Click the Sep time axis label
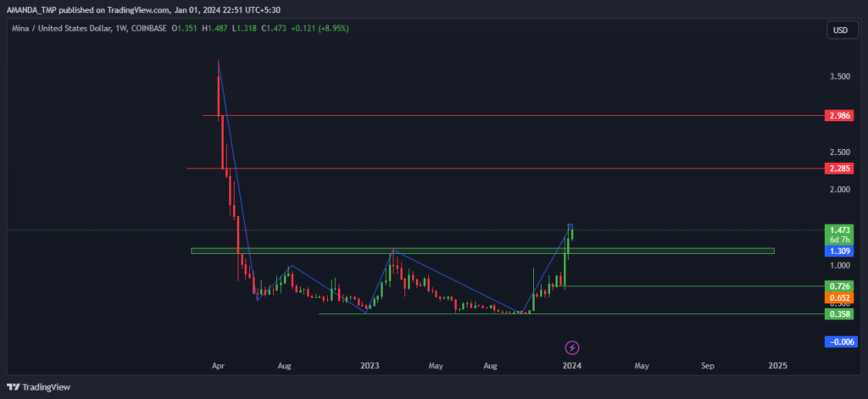868x399 pixels. tap(708, 366)
